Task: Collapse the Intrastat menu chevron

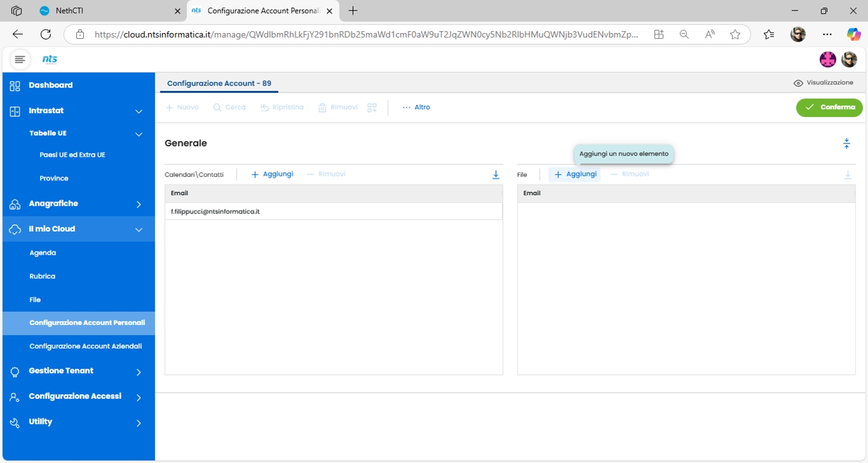Action: (x=138, y=112)
